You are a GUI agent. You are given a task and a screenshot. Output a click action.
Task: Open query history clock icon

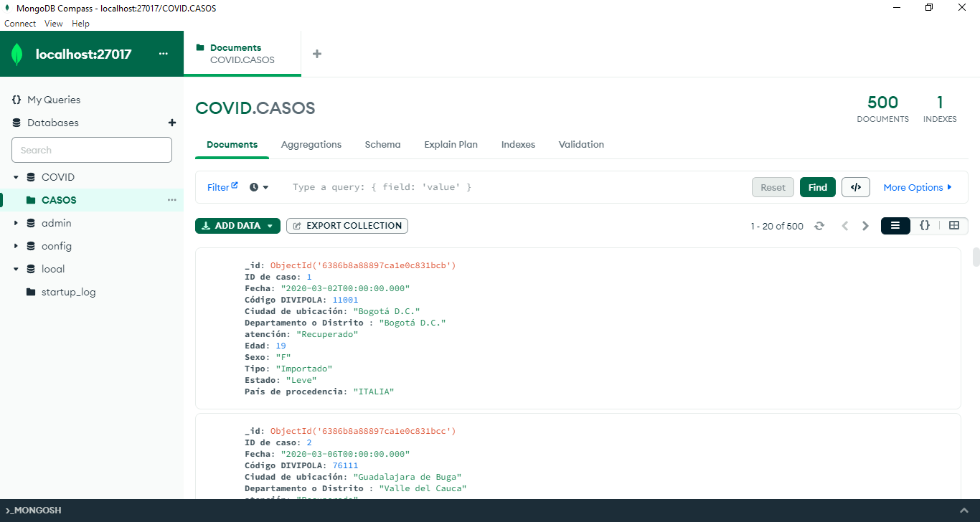(x=253, y=186)
